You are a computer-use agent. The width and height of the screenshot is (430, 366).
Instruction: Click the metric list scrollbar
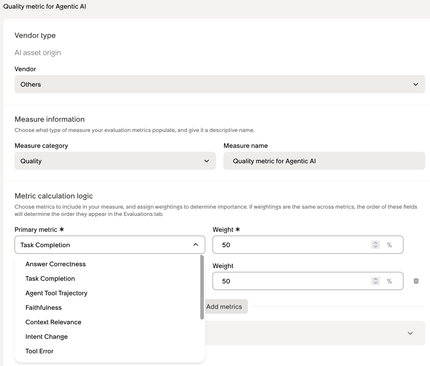pos(202,287)
